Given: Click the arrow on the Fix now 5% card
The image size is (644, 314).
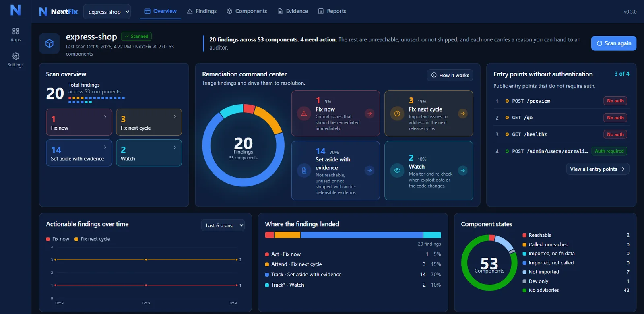Looking at the screenshot, I should click(369, 114).
